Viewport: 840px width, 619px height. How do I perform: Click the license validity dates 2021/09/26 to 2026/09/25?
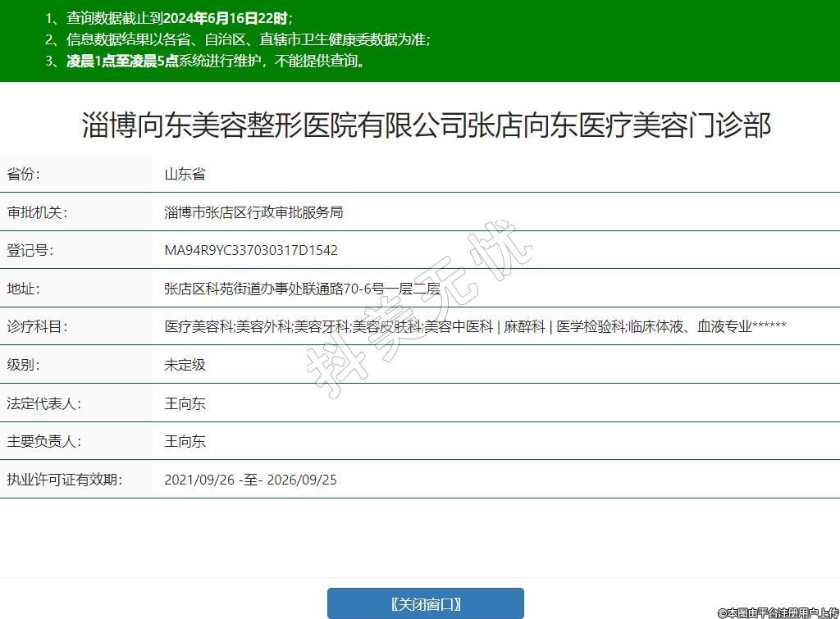click(250, 480)
